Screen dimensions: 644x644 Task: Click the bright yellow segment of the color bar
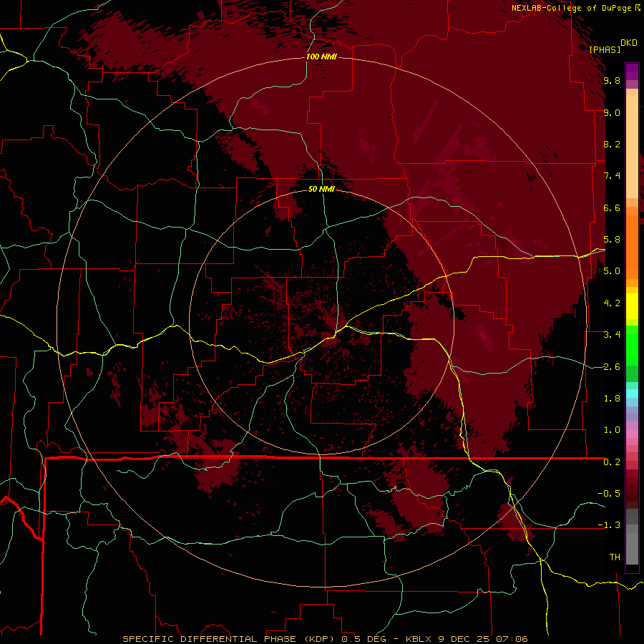click(x=632, y=306)
